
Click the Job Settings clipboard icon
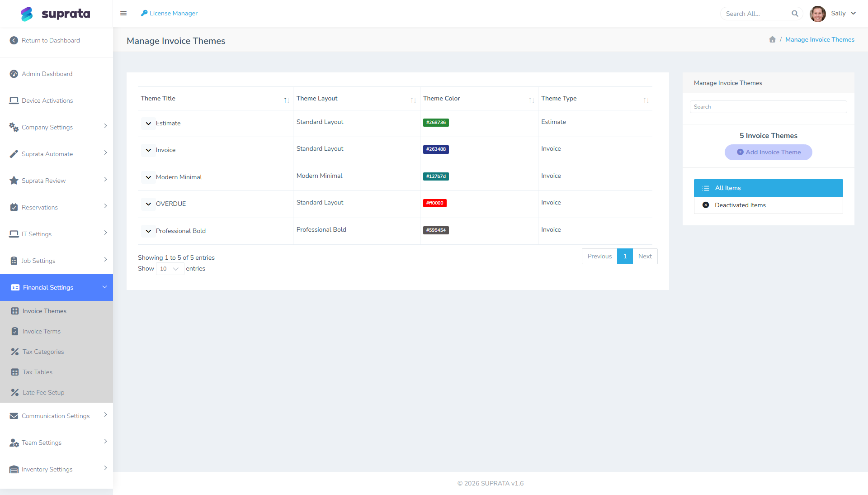click(x=14, y=261)
